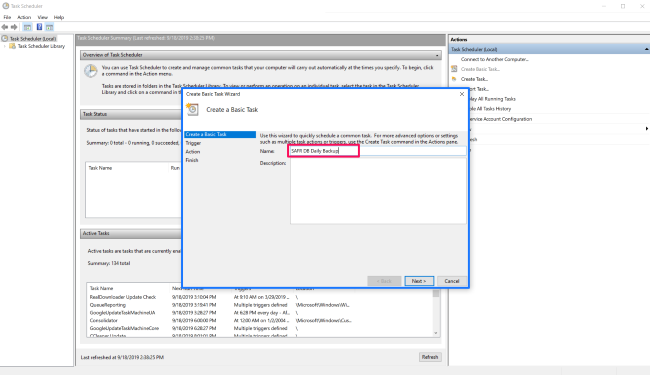This screenshot has height=375, width=650.
Task: Click the Create Basic Task icon in Actions pane
Action: [x=454, y=69]
